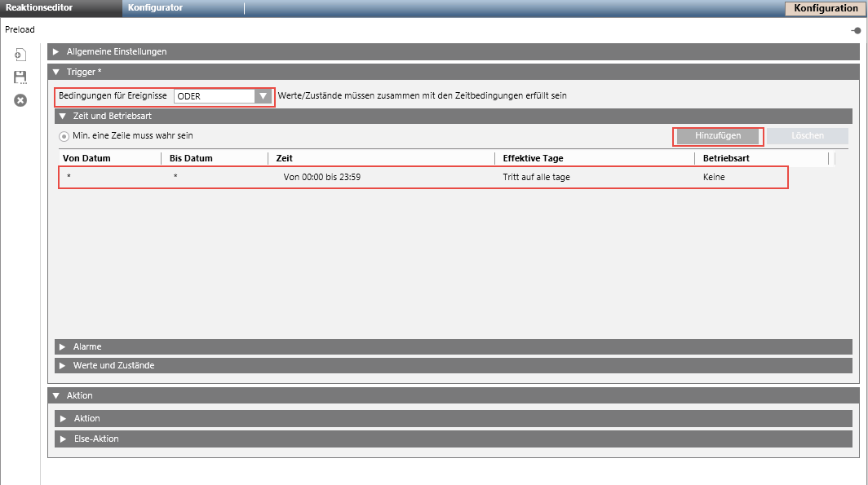Click the Hinzufügen button
Screen dimensions: 868x485
718,136
